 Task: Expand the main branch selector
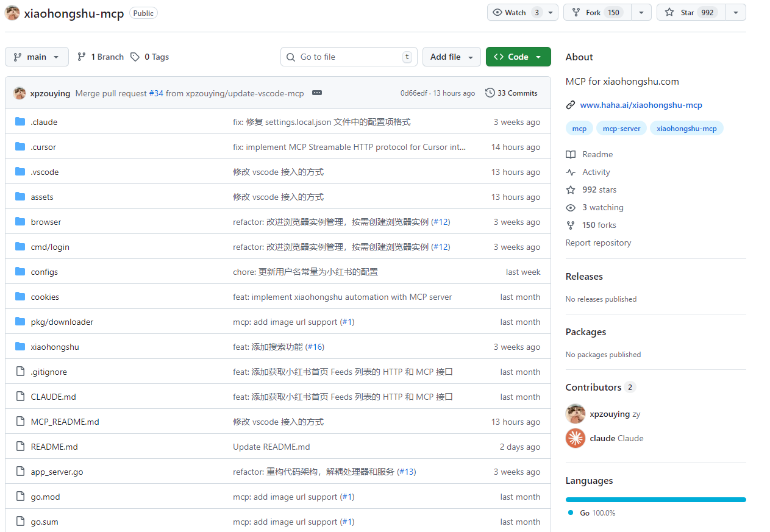[x=37, y=56]
